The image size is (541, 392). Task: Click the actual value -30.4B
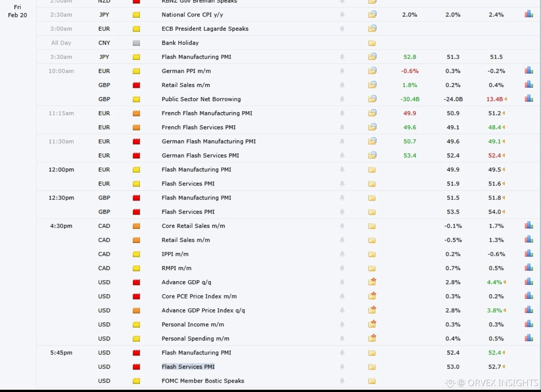(x=410, y=99)
